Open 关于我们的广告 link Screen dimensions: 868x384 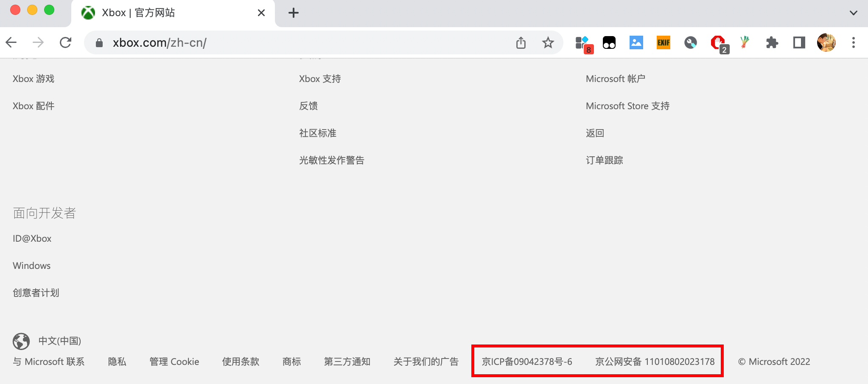[x=426, y=362]
